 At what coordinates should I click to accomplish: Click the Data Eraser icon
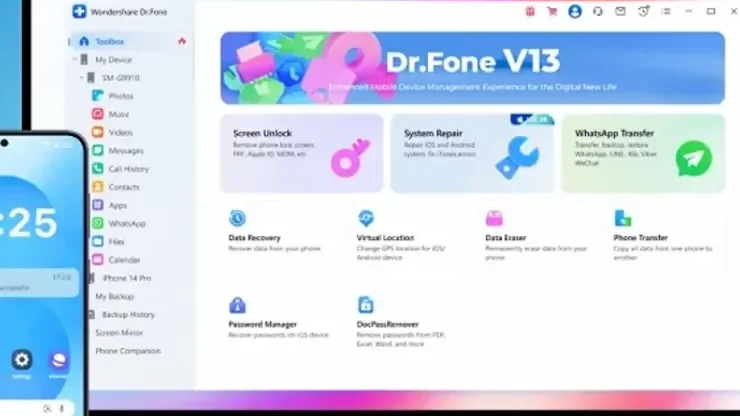pos(494,218)
